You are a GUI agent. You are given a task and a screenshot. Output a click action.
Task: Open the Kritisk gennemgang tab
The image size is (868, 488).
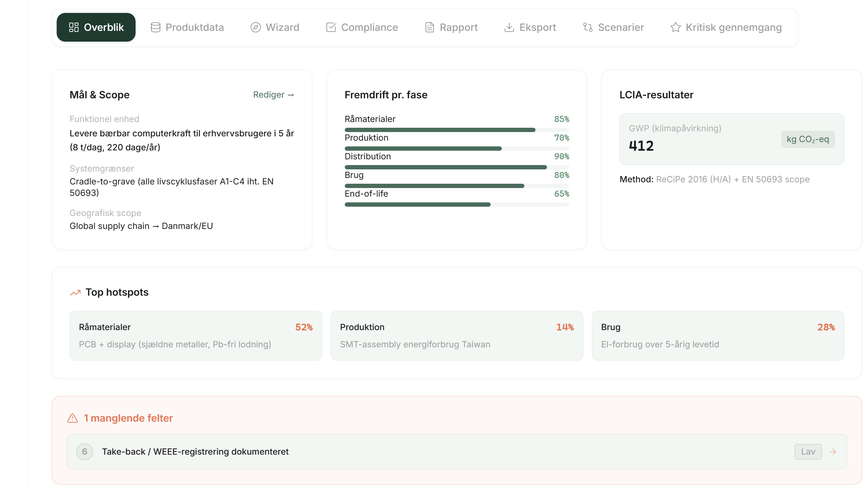point(726,27)
